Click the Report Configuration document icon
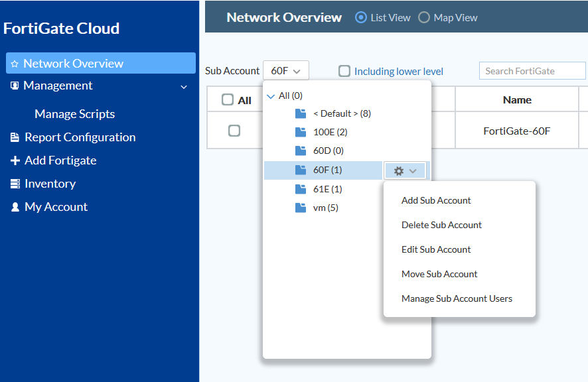This screenshot has width=588, height=382. click(15, 137)
